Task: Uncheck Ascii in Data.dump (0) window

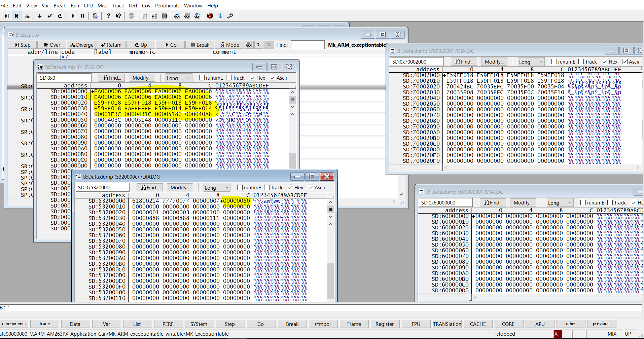Action: pyautogui.click(x=273, y=78)
